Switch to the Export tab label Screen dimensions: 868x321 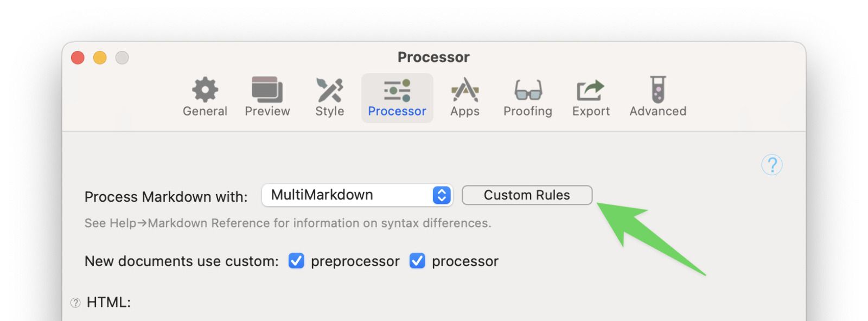tap(591, 111)
